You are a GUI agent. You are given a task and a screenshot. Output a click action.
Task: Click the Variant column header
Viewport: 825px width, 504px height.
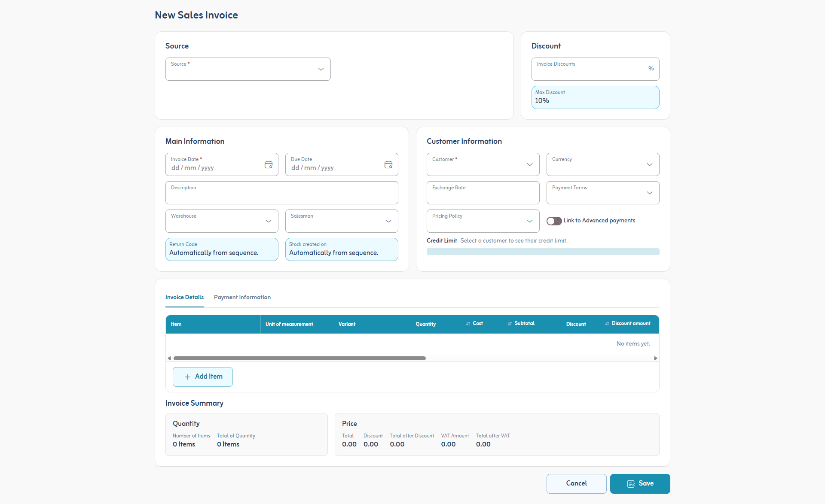(347, 324)
